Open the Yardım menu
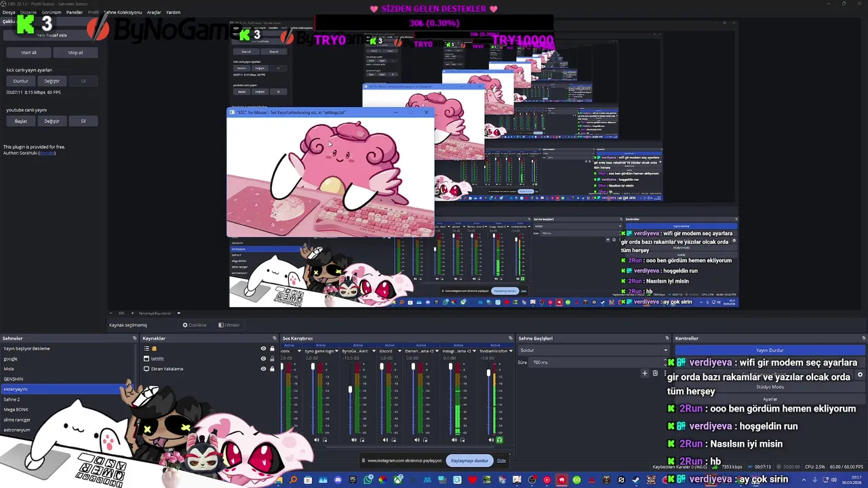Image resolution: width=868 pixels, height=488 pixels. tap(174, 12)
